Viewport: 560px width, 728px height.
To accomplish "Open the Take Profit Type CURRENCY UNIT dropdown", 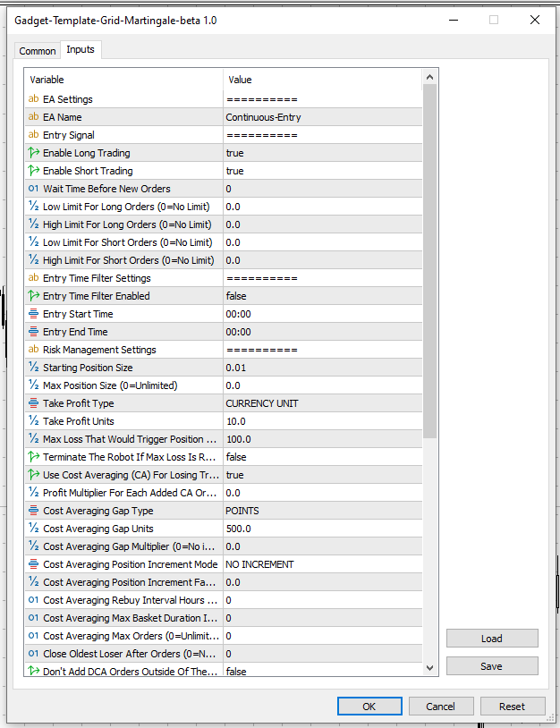I will [322, 403].
